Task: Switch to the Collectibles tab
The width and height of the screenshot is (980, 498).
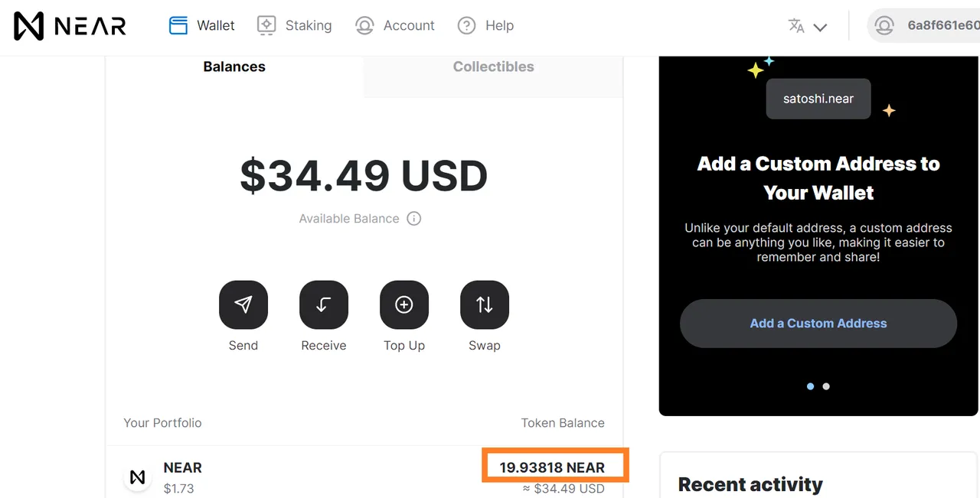Action: [493, 67]
